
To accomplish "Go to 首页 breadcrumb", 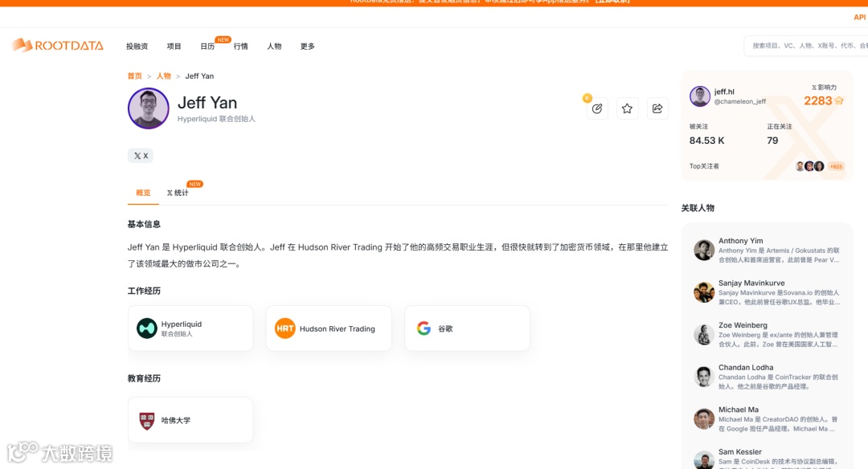I will (x=134, y=76).
